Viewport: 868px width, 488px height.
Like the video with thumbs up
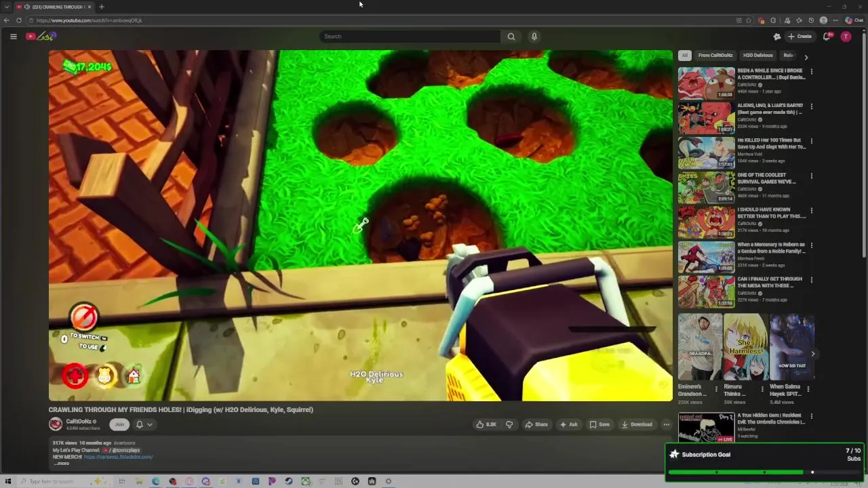pyautogui.click(x=486, y=424)
